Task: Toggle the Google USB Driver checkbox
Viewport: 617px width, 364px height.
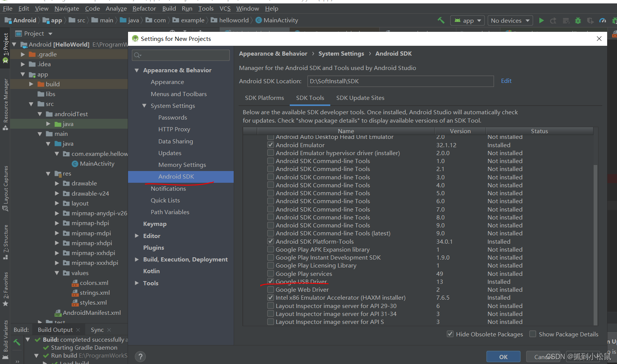Action: (270, 281)
